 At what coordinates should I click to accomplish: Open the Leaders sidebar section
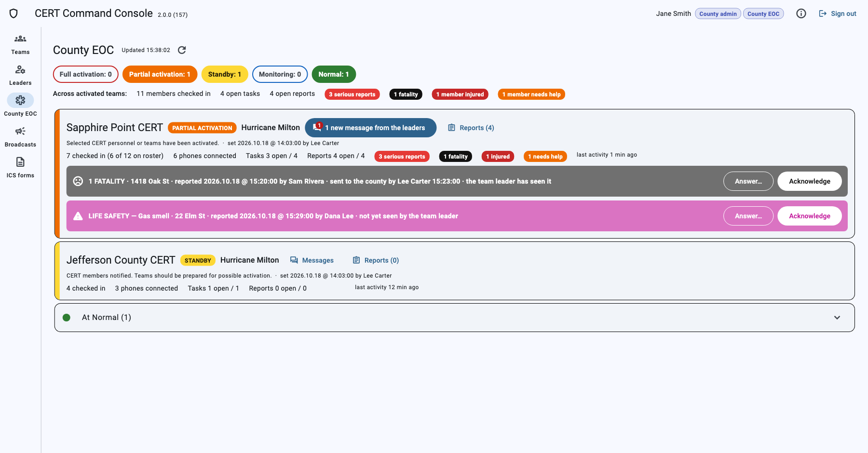(20, 75)
